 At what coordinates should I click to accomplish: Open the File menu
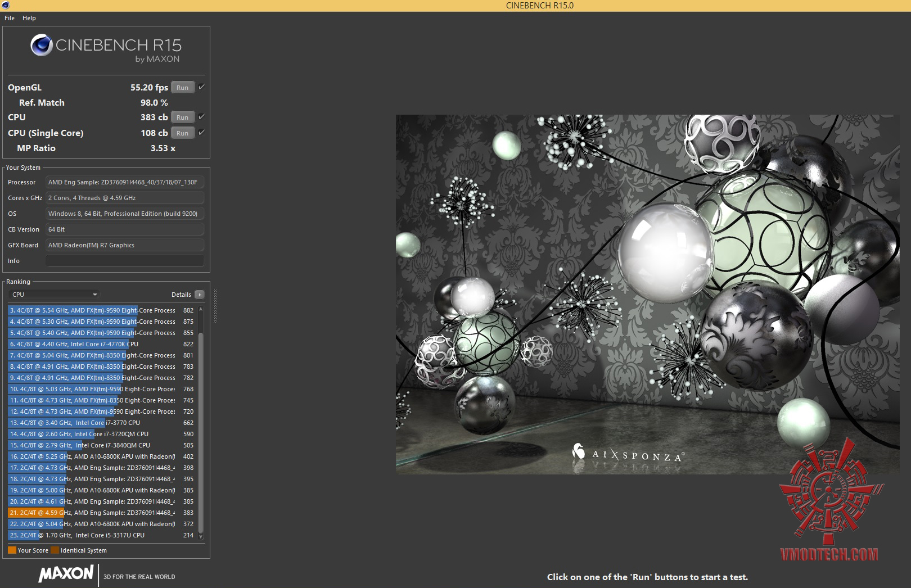(10, 18)
